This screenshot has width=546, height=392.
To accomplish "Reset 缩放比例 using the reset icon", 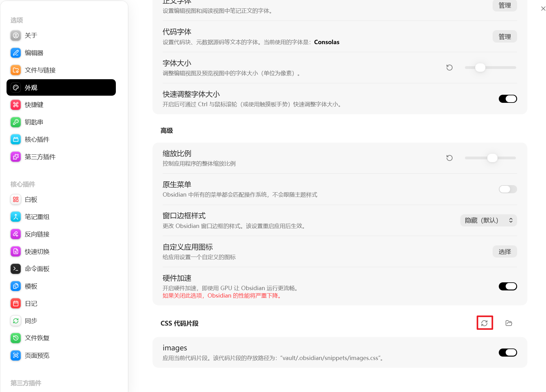I will click(449, 158).
